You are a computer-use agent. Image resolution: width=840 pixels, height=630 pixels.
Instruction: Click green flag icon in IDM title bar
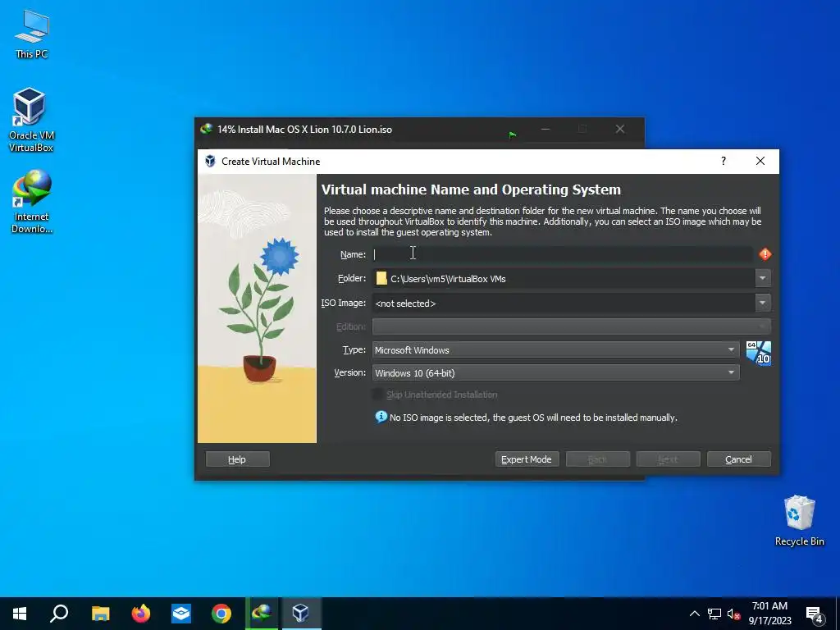[x=512, y=135]
